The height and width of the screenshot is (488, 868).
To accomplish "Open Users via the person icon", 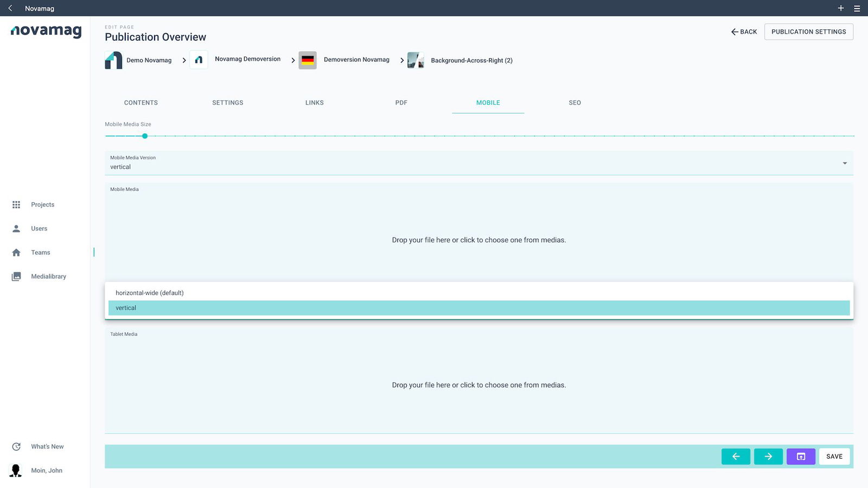I will pyautogui.click(x=16, y=228).
